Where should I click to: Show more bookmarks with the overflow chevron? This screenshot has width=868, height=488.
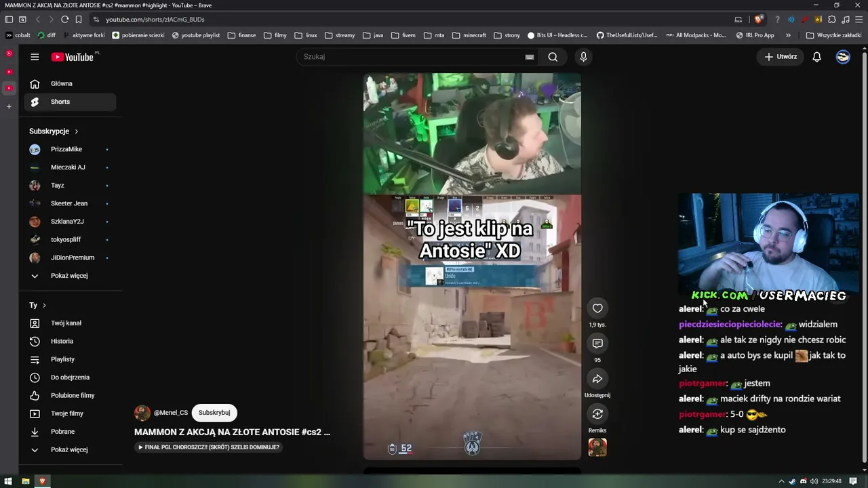point(788,35)
